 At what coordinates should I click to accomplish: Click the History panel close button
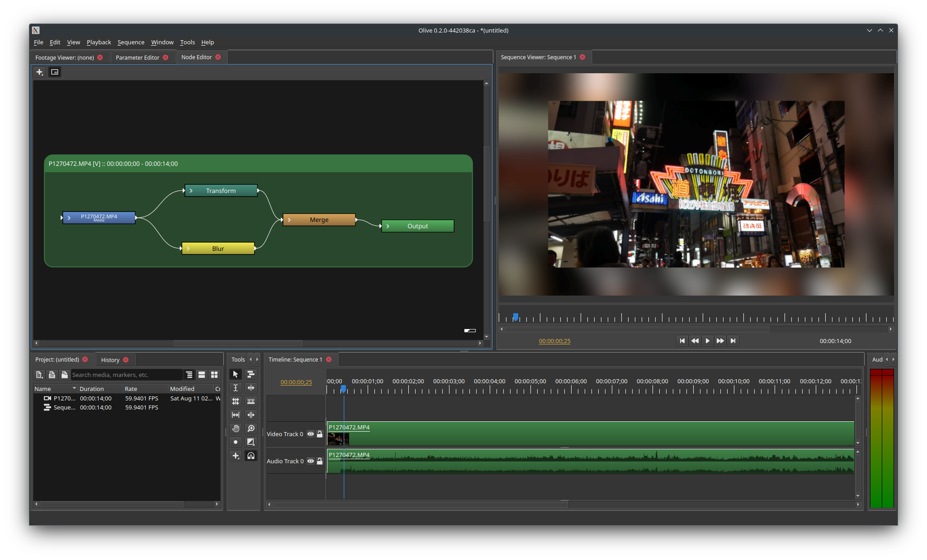pyautogui.click(x=127, y=359)
